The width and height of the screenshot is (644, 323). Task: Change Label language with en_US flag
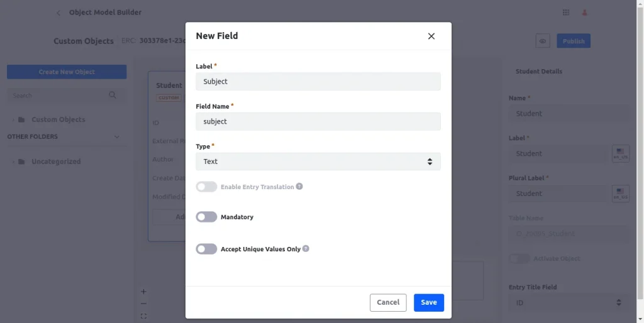point(621,153)
